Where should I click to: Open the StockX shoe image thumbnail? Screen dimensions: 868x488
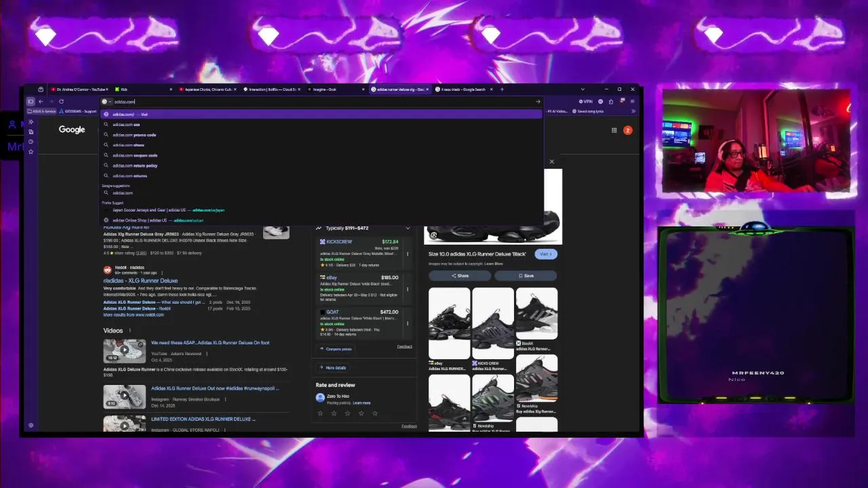click(536, 313)
